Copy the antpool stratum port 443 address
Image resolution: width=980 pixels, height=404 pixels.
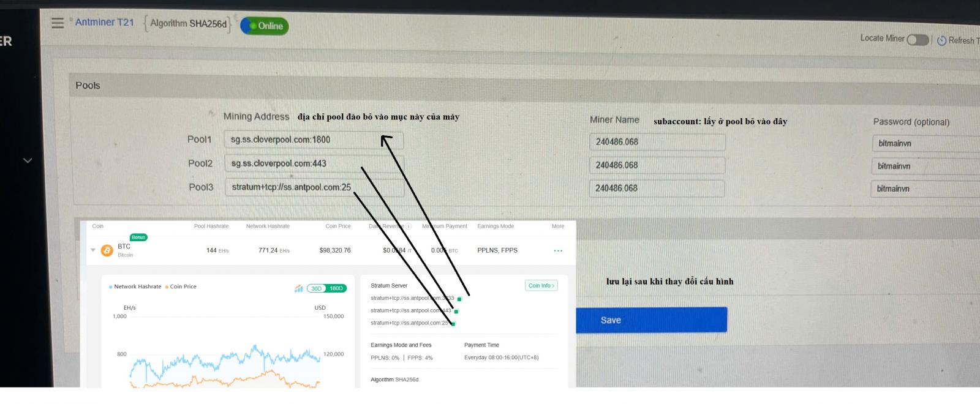point(456,311)
